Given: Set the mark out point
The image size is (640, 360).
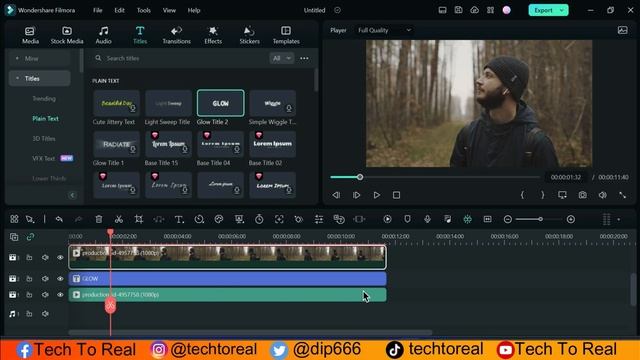Looking at the screenshot, I should [542, 195].
